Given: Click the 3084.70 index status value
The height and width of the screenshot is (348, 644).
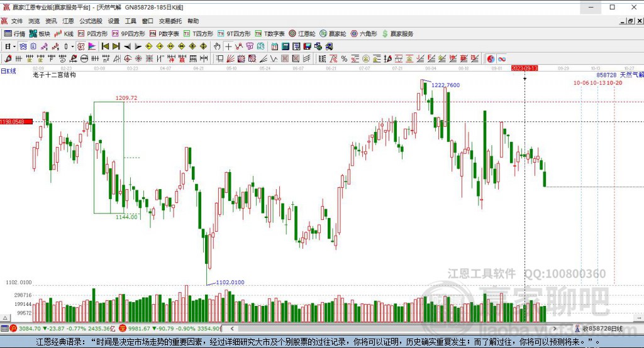Looking at the screenshot, I should (x=30, y=329).
